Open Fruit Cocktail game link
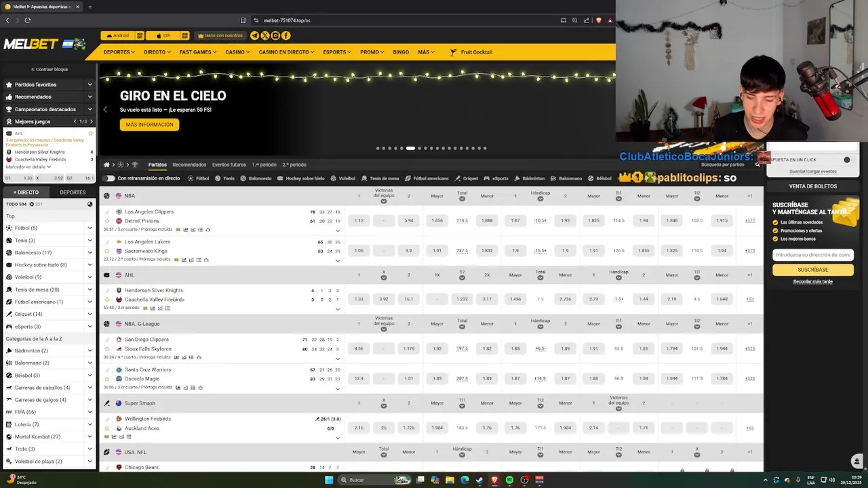 pos(471,52)
